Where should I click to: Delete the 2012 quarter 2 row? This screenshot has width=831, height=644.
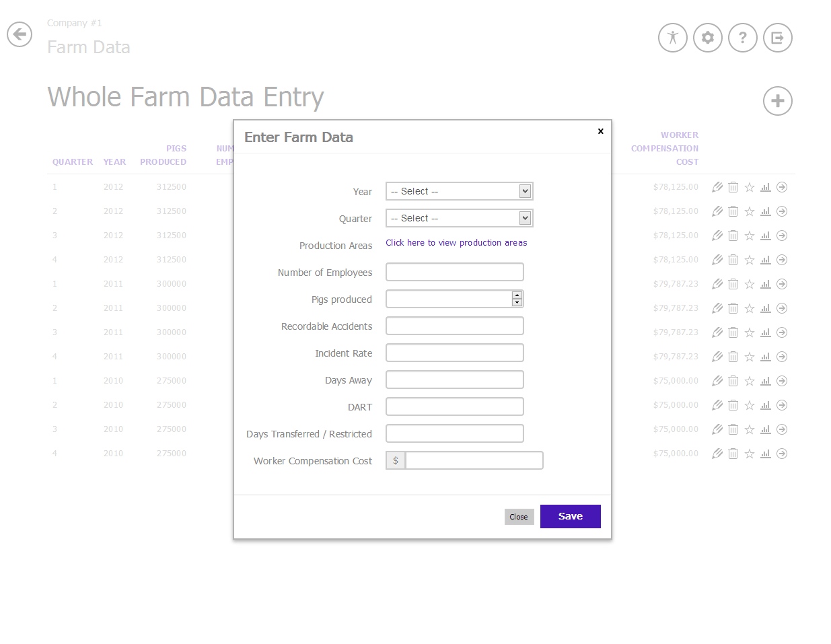(733, 211)
